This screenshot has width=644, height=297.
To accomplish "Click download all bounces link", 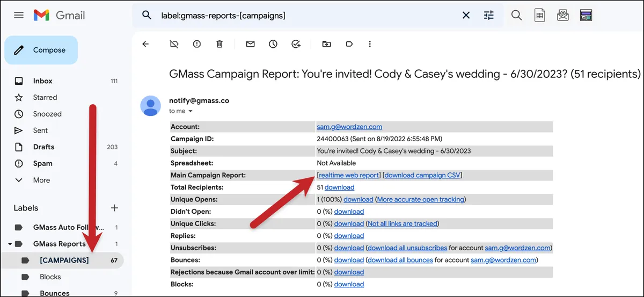I will click(x=400, y=260).
